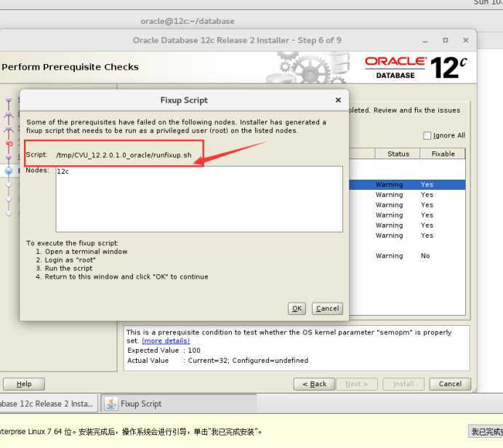This screenshot has height=448, width=503.
Task: Select the highlighted Warning row
Action: [407, 185]
